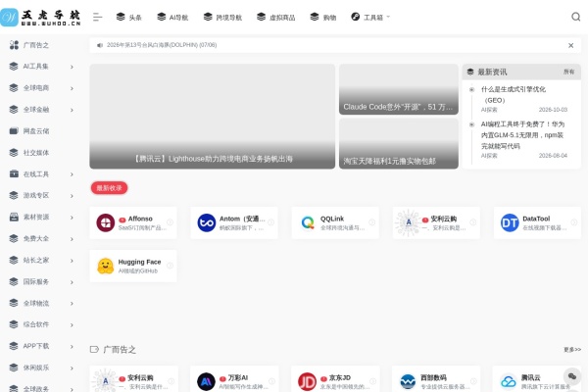
Task: Click the QQLink logo icon
Action: point(308,222)
